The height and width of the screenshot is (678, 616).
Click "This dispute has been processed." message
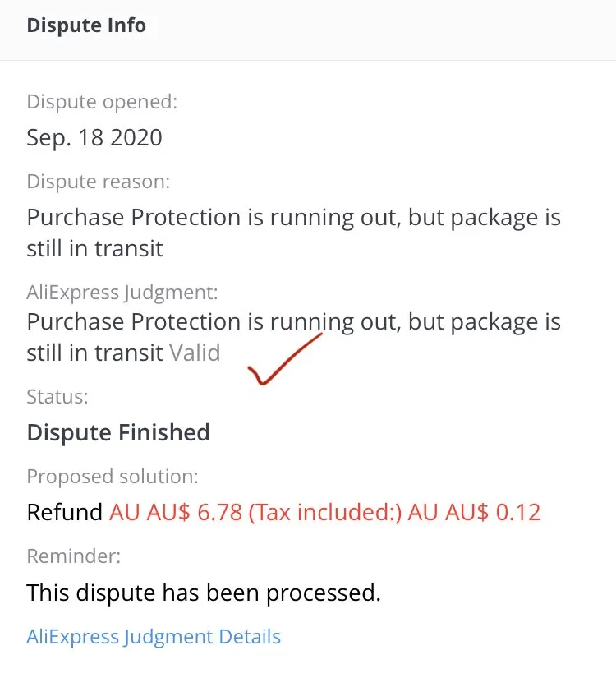pyautogui.click(x=204, y=592)
